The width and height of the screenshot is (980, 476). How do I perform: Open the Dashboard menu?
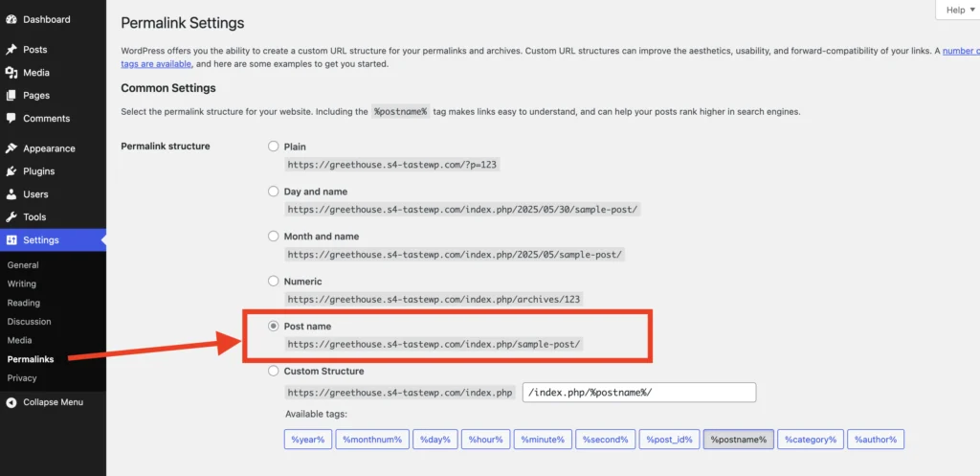(x=47, y=19)
